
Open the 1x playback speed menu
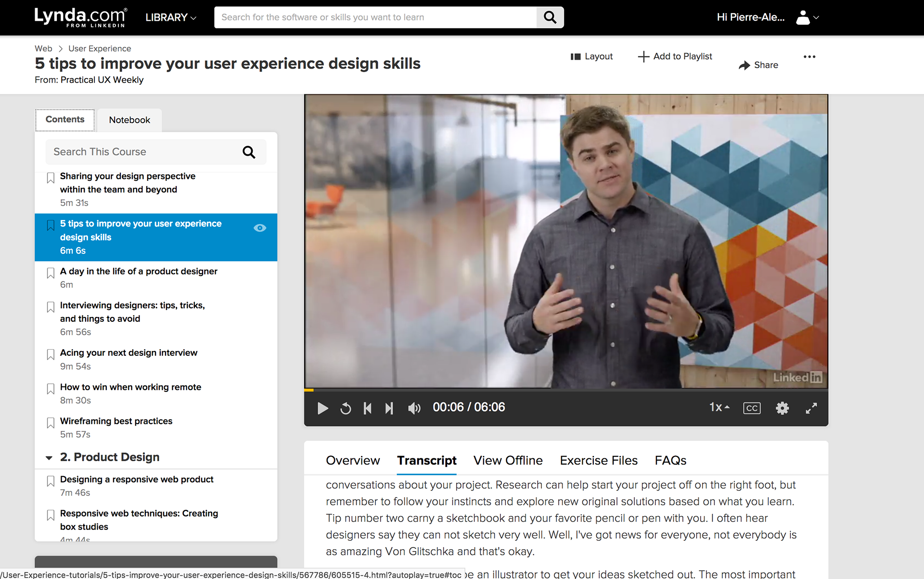tap(719, 407)
